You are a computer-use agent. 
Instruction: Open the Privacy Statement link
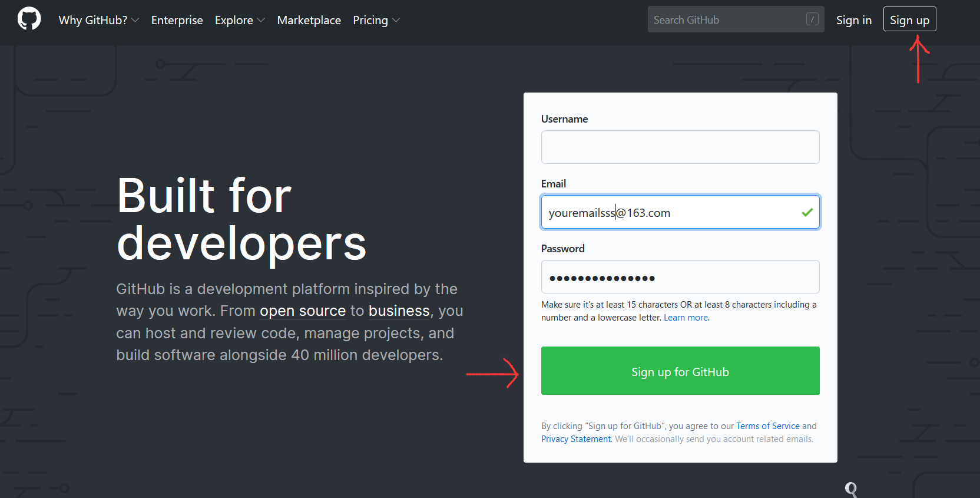coord(576,439)
